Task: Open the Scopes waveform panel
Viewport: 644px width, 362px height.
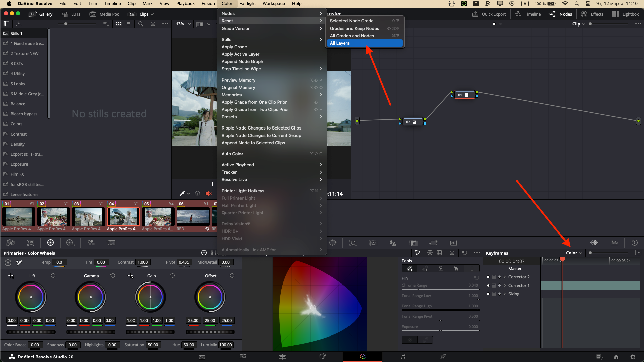Action: tap(614, 242)
